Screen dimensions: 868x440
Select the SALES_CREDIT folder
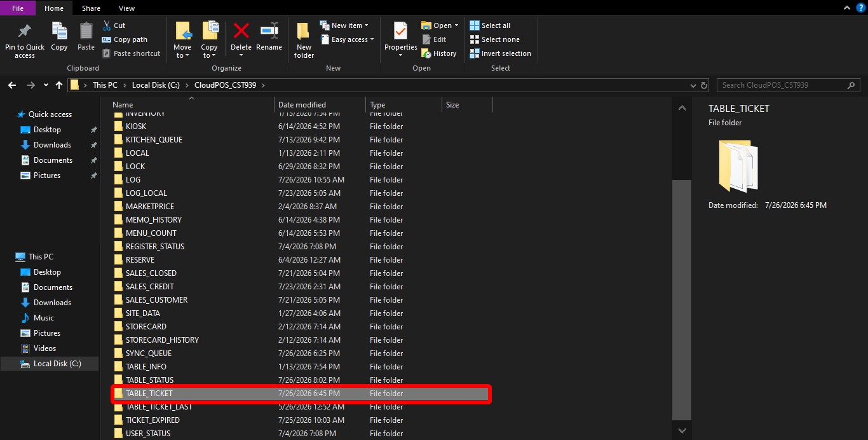[150, 287]
